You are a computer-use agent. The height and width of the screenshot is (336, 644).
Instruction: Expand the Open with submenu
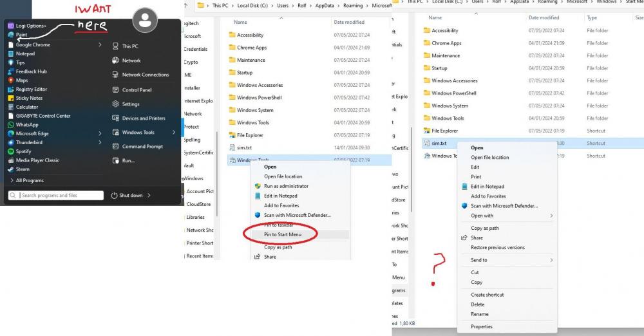pyautogui.click(x=551, y=216)
